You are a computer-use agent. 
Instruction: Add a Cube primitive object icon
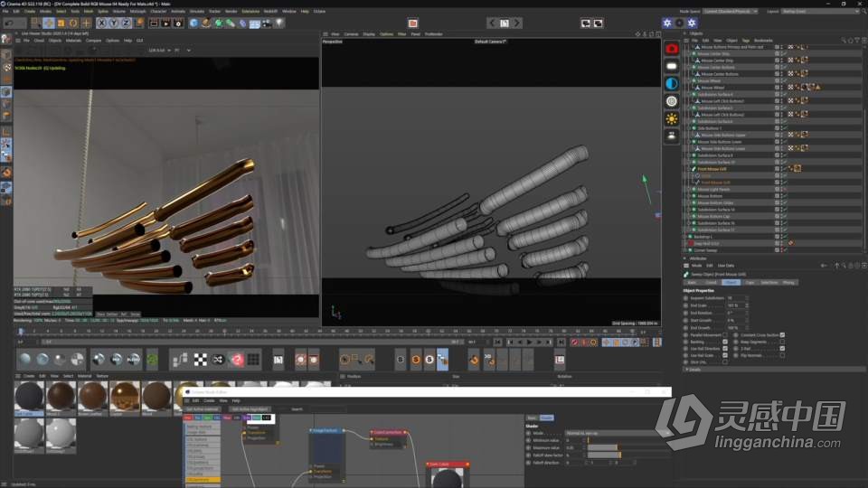(193, 23)
